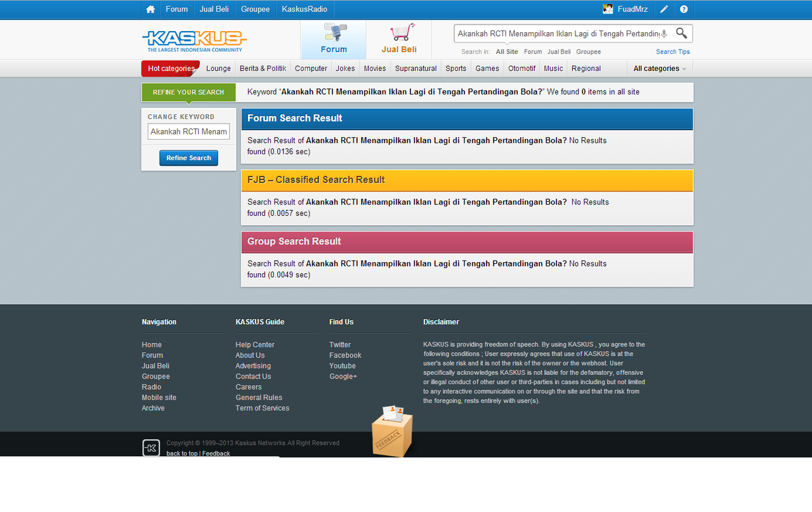The width and height of the screenshot is (812, 512).
Task: Open footer Groupee navigation link
Action: (x=155, y=377)
